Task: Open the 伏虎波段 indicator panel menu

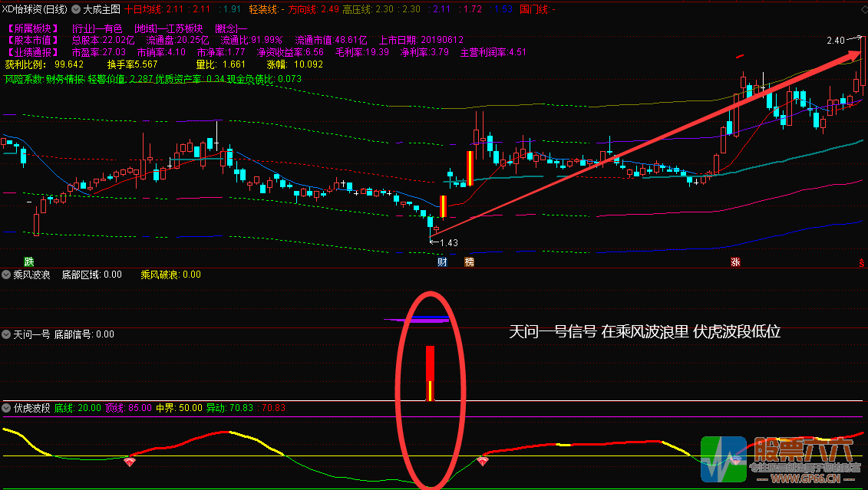Action: (7, 408)
